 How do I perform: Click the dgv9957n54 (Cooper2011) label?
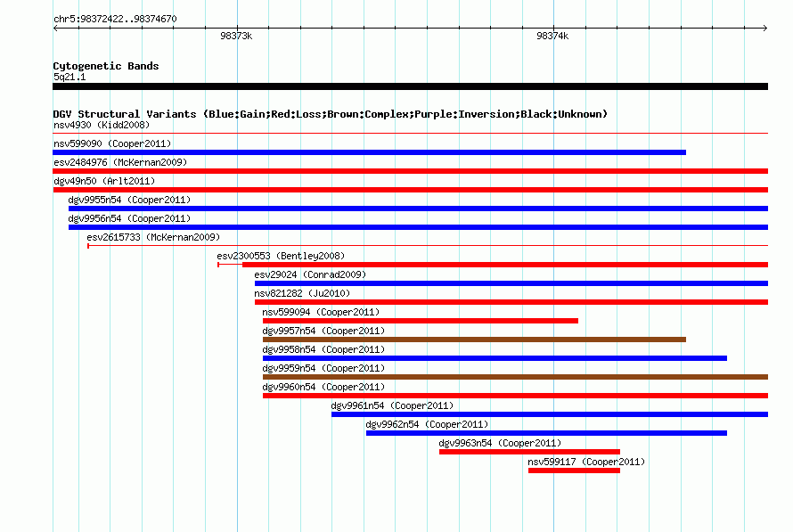click(323, 331)
